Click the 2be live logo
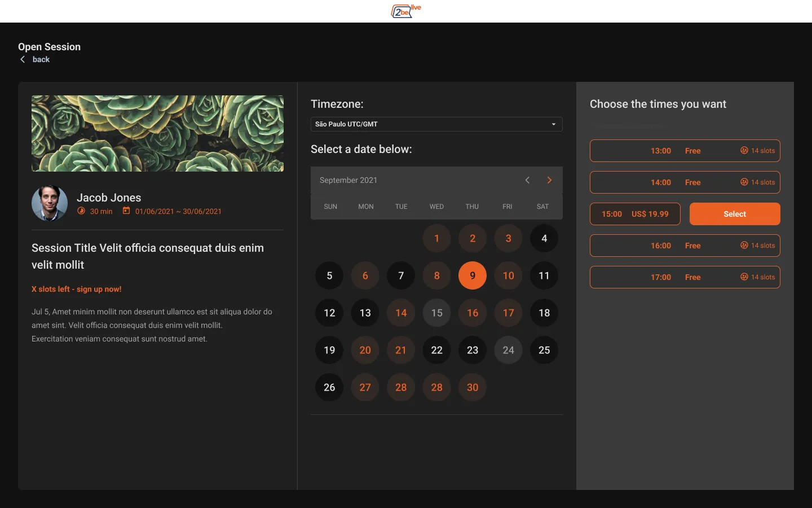812x508 pixels. coord(406,11)
